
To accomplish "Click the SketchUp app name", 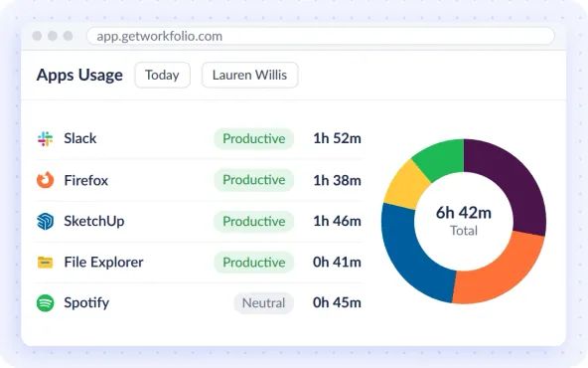I will pyautogui.click(x=94, y=221).
